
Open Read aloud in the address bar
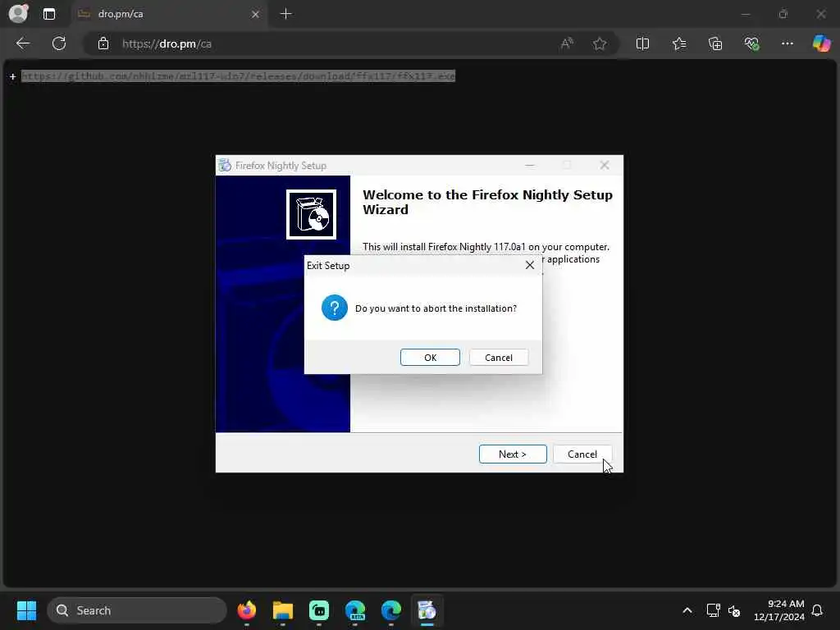pos(567,43)
